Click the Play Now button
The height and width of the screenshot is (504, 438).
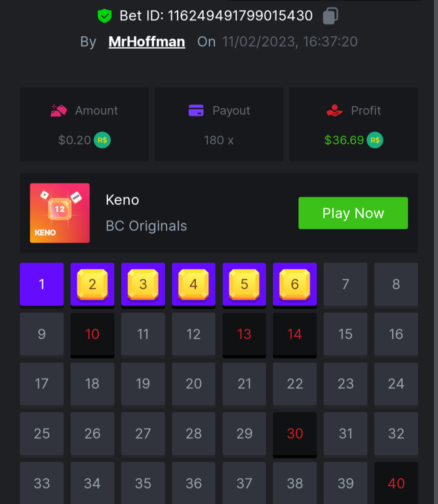click(353, 213)
